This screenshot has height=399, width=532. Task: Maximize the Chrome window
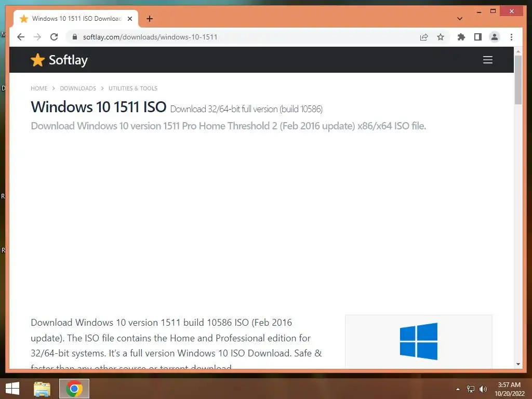[493, 11]
